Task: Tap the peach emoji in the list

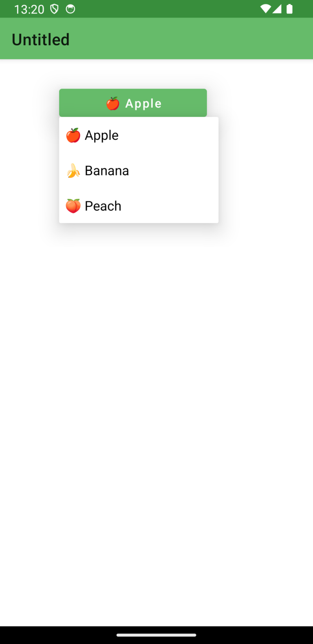Action: (x=73, y=206)
